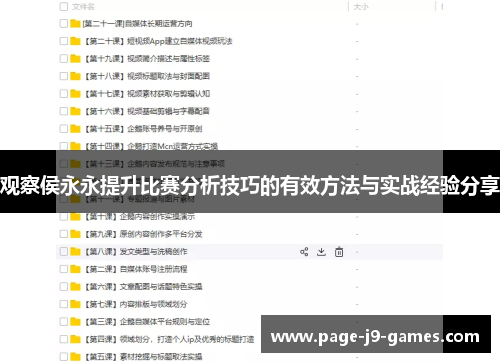Screen dimensions: 500x362
Task: Open folder name 视频简介描述与属性标签
Action: [x=168, y=59]
